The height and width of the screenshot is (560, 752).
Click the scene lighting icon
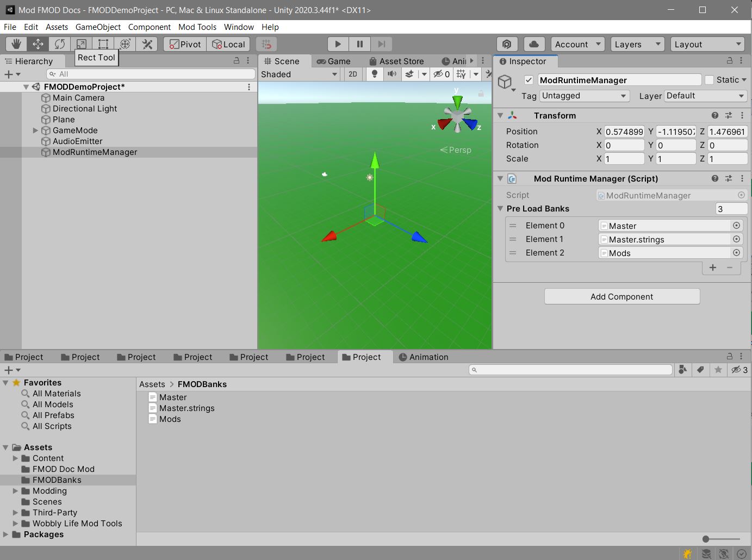coord(375,74)
